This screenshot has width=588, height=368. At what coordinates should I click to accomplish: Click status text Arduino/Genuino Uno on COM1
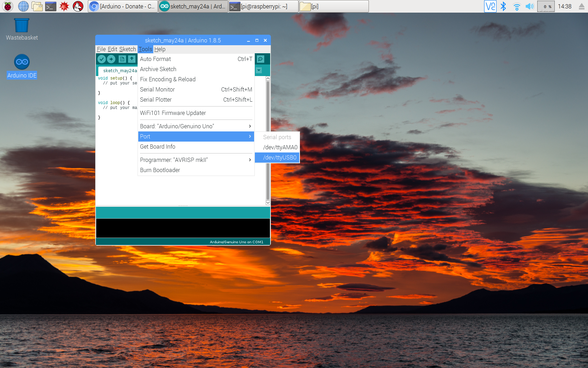(237, 242)
